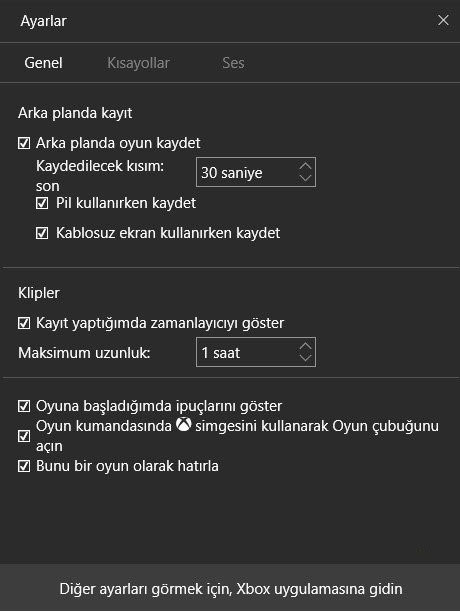460x612 pixels.
Task: Increase 30 saniye using up arrow
Action: pyautogui.click(x=305, y=166)
